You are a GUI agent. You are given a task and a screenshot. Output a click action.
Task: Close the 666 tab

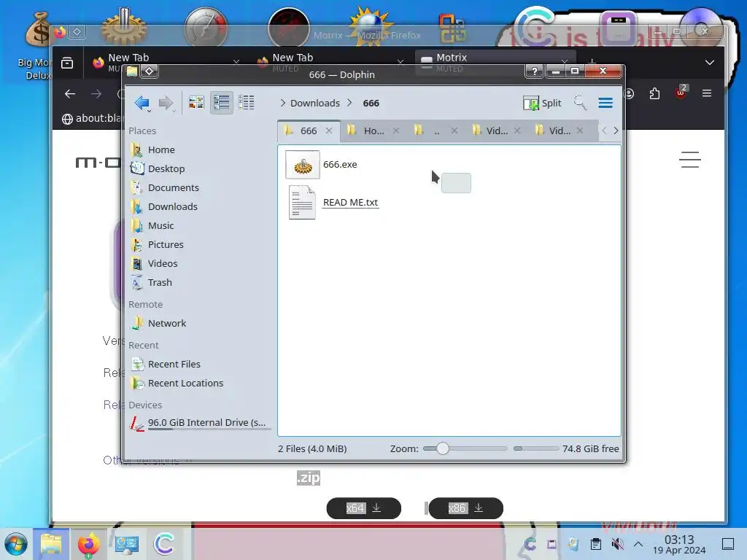click(x=329, y=131)
